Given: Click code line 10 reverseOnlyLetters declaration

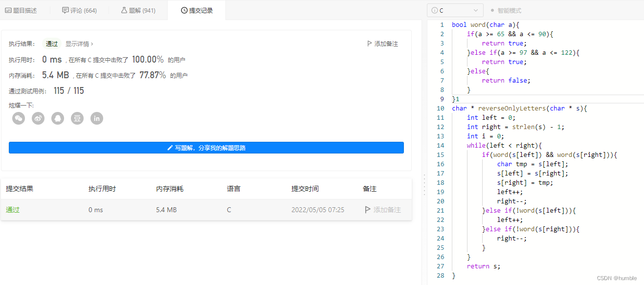Looking at the screenshot, I should (x=519, y=108).
